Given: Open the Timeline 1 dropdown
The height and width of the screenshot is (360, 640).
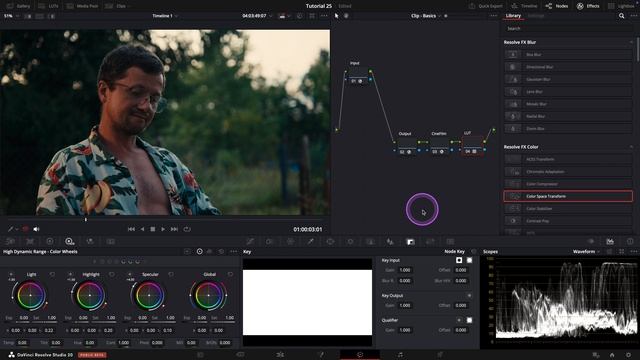Looking at the screenshot, I should pyautogui.click(x=165, y=16).
